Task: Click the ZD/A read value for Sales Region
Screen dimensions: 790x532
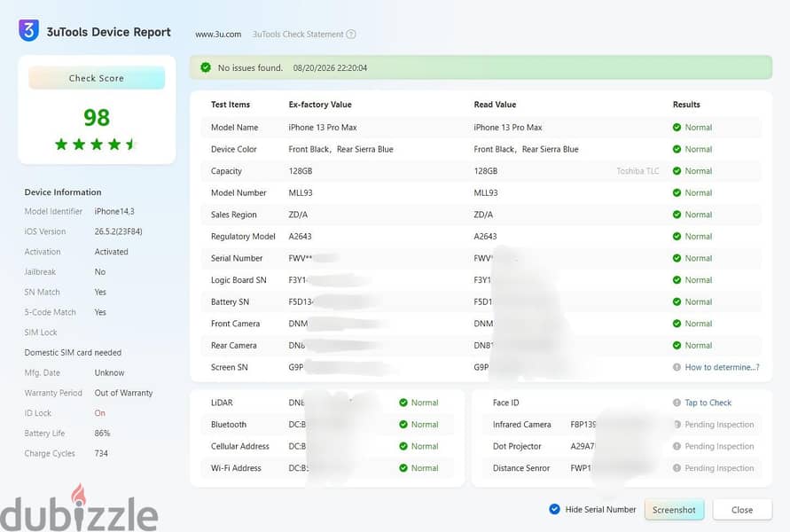Action: (x=483, y=215)
